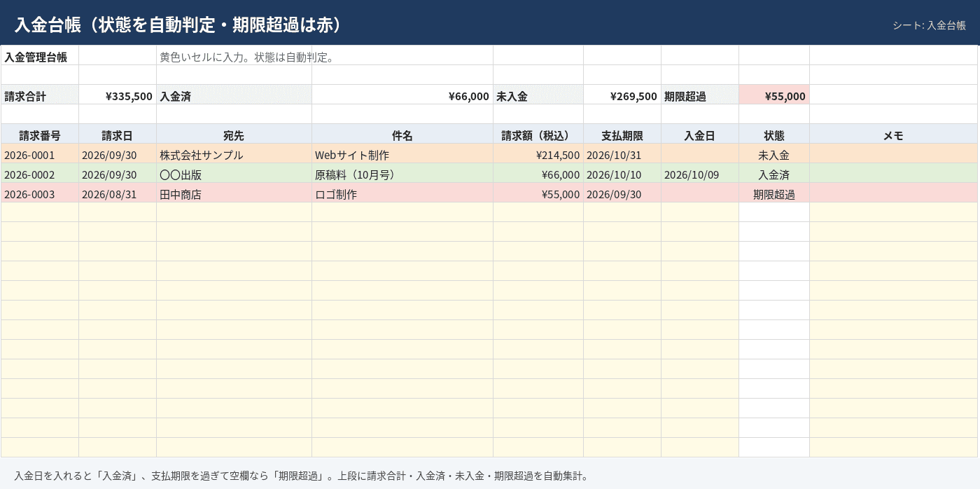
Task: Click the 未入金 summary label cell
Action: [x=538, y=95]
